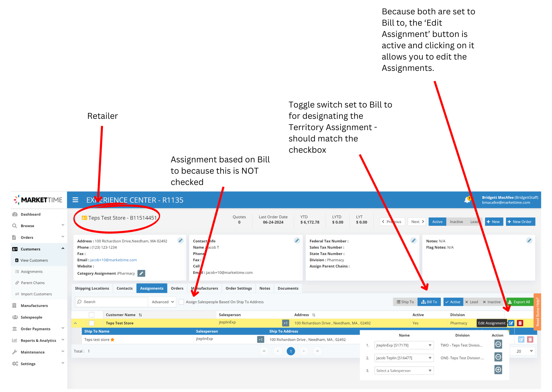Viewport: 552px width, 392px height.
Task: Go to the Next customer
Action: pos(417,222)
